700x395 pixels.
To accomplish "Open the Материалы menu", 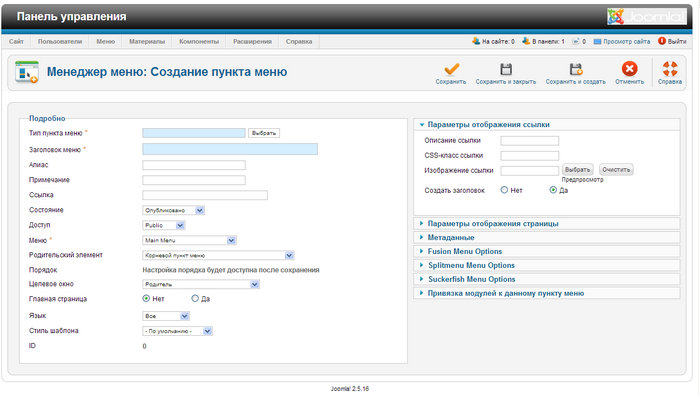I will 147,42.
